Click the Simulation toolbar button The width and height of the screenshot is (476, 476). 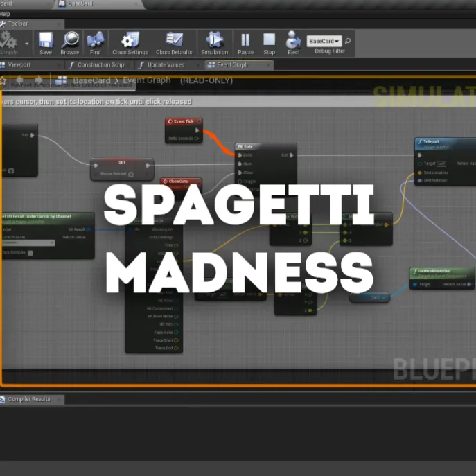(214, 43)
